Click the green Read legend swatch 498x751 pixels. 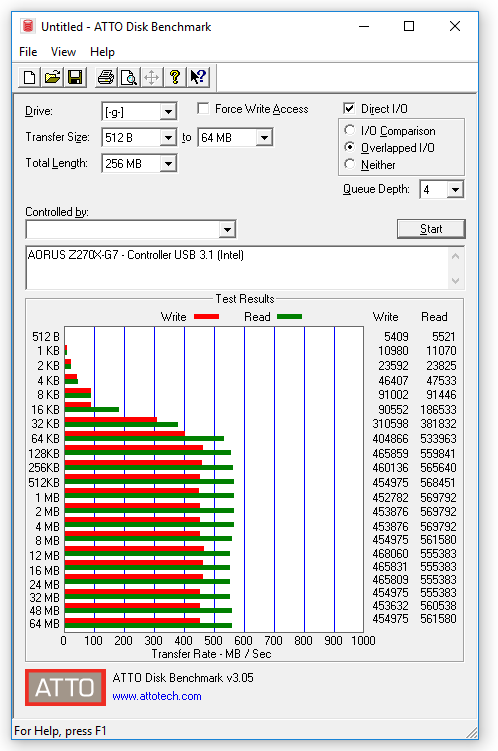click(x=289, y=317)
